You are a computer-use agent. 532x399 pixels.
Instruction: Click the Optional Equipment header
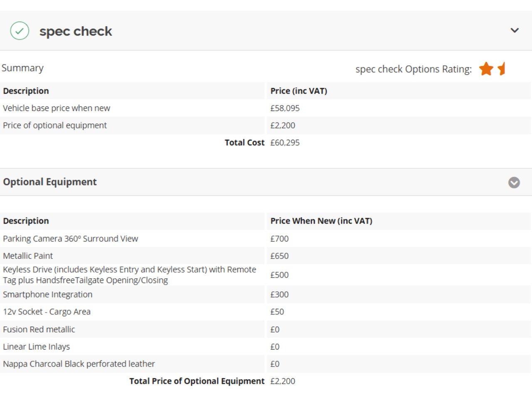tap(50, 182)
